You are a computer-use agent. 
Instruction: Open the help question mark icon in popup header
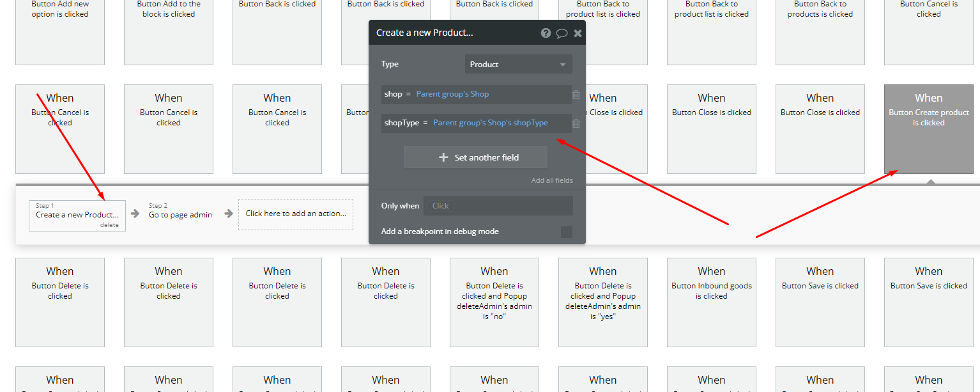(546, 33)
